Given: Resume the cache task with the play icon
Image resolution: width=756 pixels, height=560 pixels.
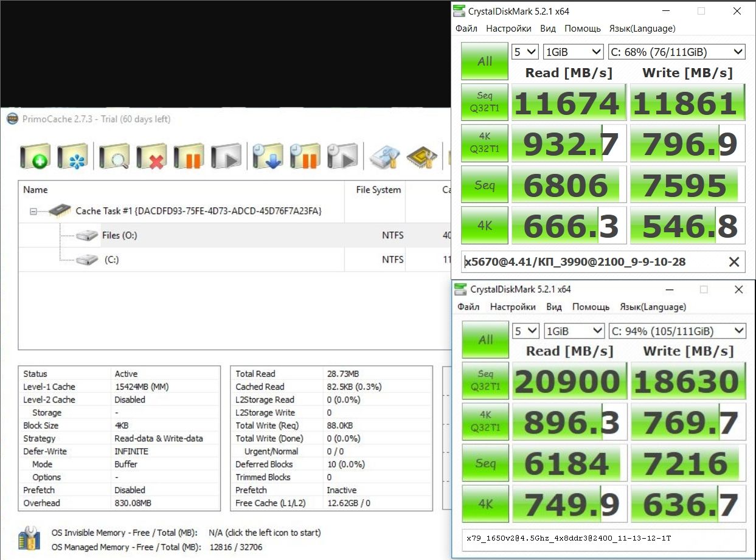Looking at the screenshot, I should (226, 157).
